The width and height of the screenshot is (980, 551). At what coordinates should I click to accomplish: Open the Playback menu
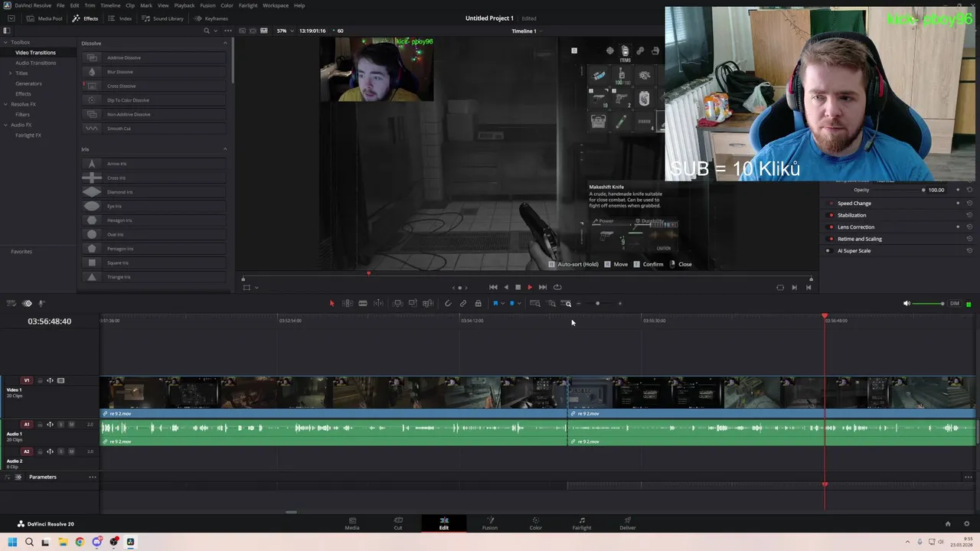click(185, 5)
